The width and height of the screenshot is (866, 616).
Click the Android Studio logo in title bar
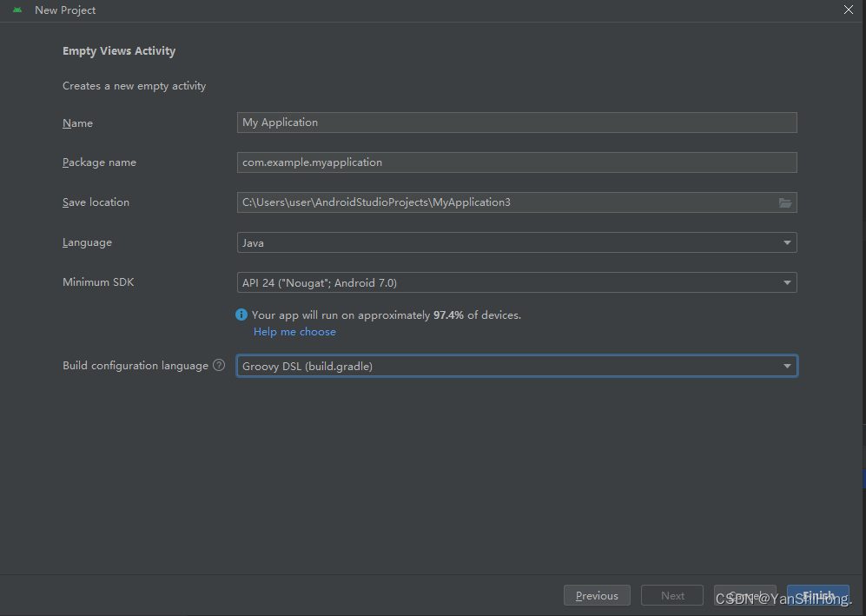coord(17,10)
